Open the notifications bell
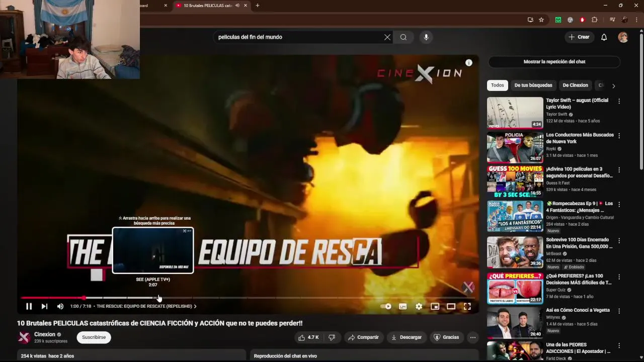 [604, 37]
